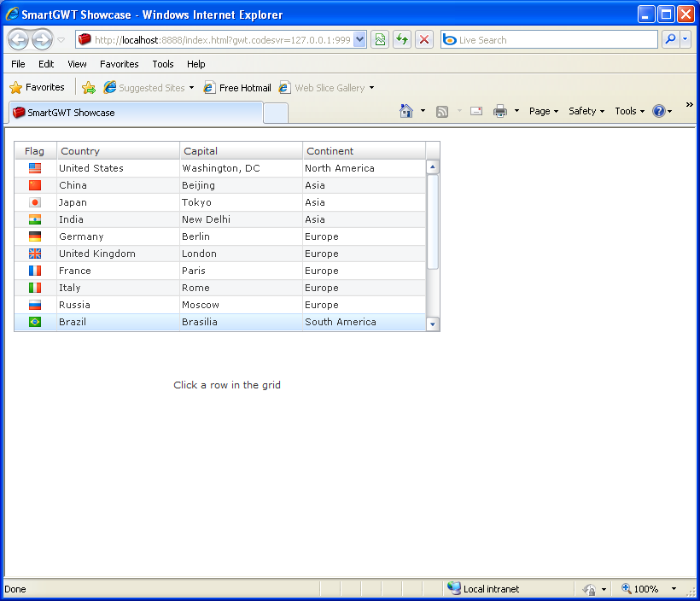Image resolution: width=700 pixels, height=601 pixels.
Task: Click the France flag icon
Action: pos(35,271)
